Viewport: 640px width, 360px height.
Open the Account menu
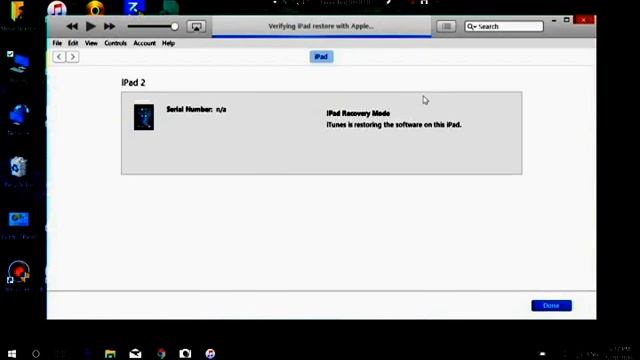pyautogui.click(x=144, y=43)
